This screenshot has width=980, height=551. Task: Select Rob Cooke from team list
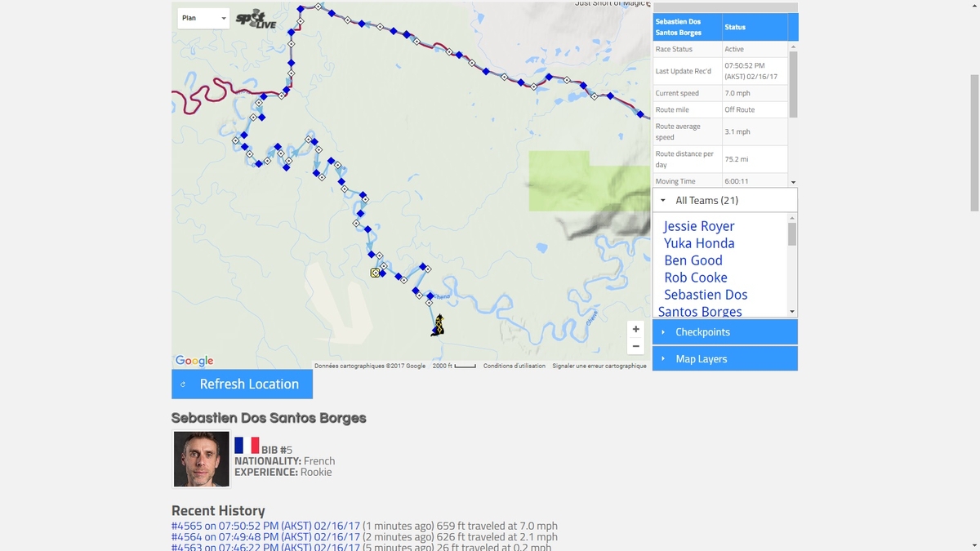[x=695, y=278]
